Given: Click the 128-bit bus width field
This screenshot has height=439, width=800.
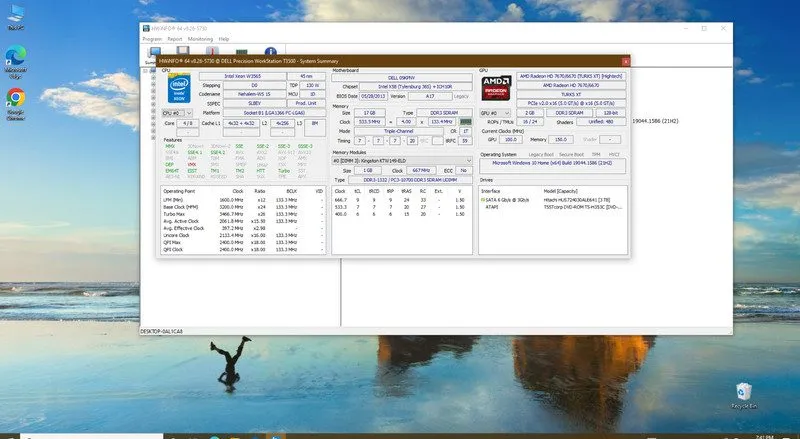Looking at the screenshot, I should point(611,113).
